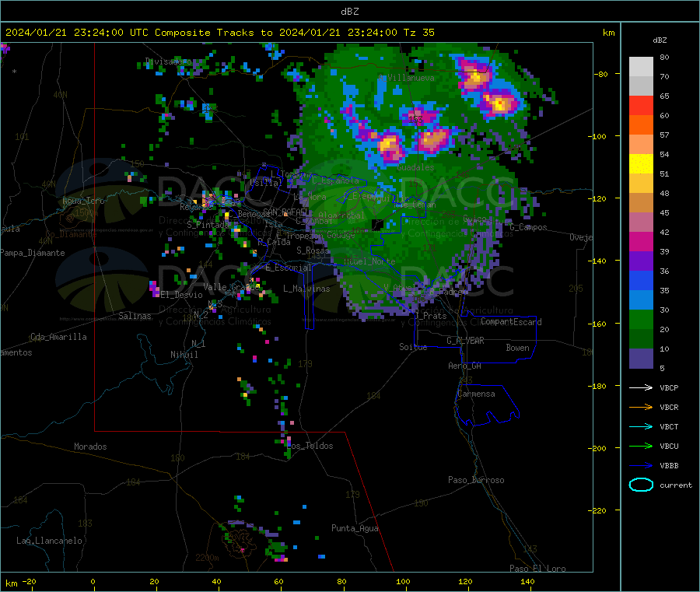
Task: Click the Valle_Grande place label
Action: pos(231,287)
